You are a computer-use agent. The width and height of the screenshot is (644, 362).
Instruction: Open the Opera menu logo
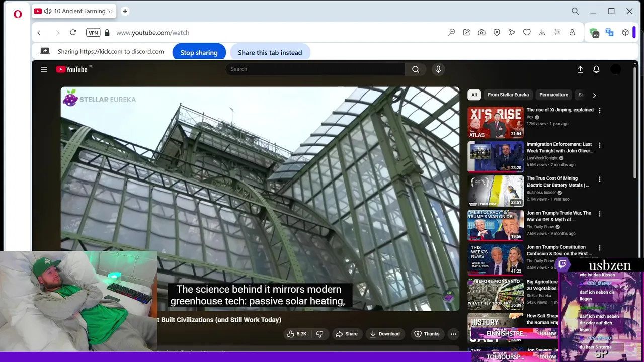(x=18, y=14)
